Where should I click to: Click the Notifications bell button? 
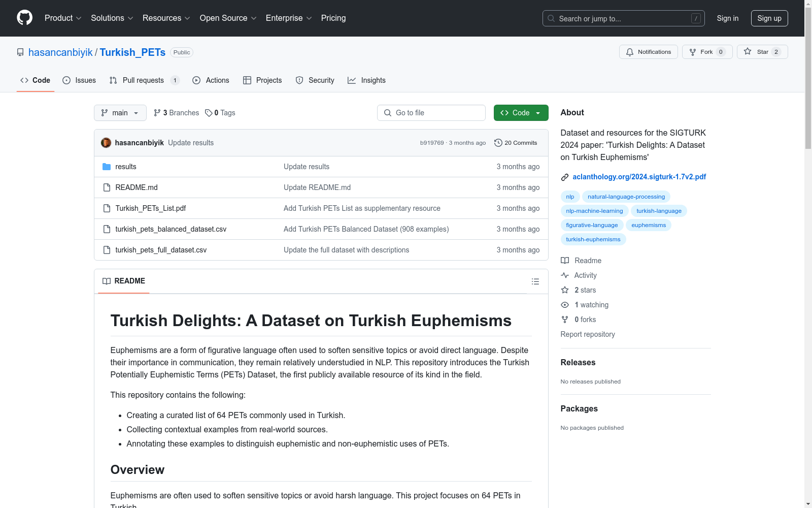(x=648, y=52)
